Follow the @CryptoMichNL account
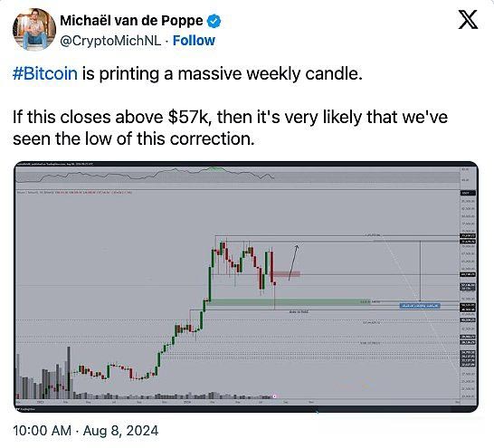Viewport: 494px width, 448px height. point(194,41)
